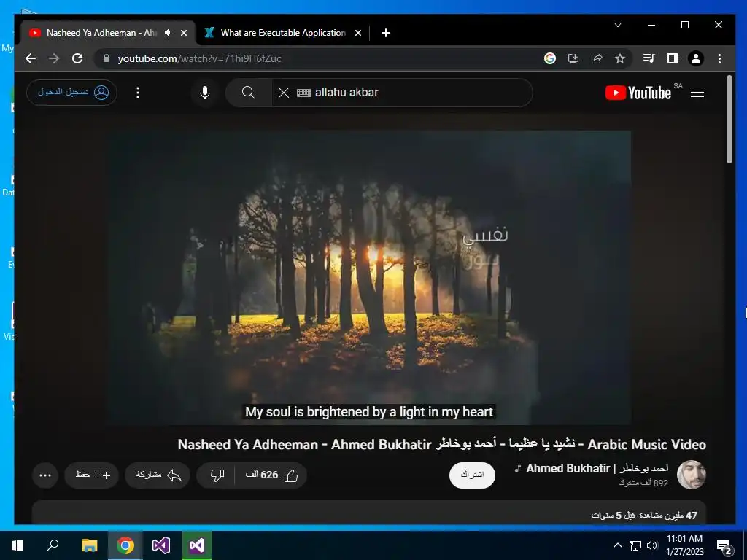Open the notification center icon

(x=724, y=546)
